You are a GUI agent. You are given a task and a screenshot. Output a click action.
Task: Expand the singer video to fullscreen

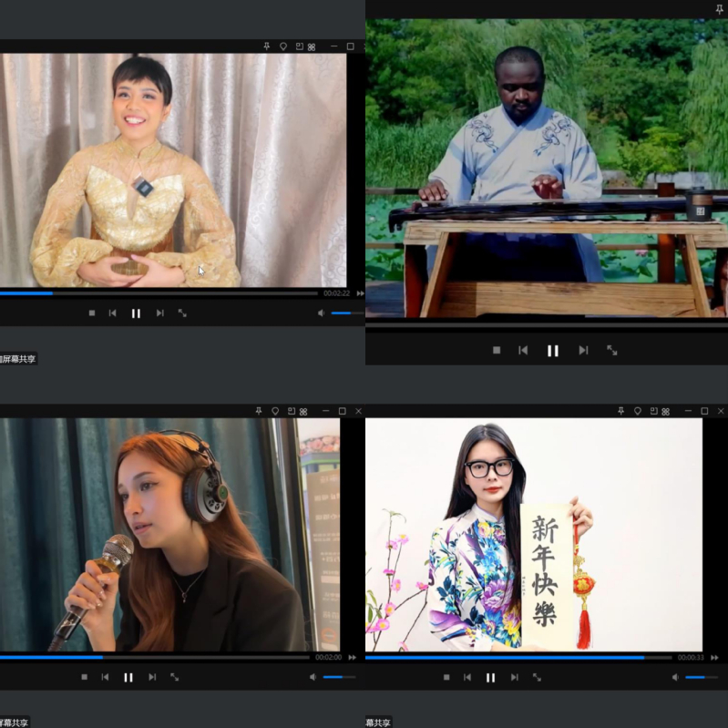(x=175, y=677)
